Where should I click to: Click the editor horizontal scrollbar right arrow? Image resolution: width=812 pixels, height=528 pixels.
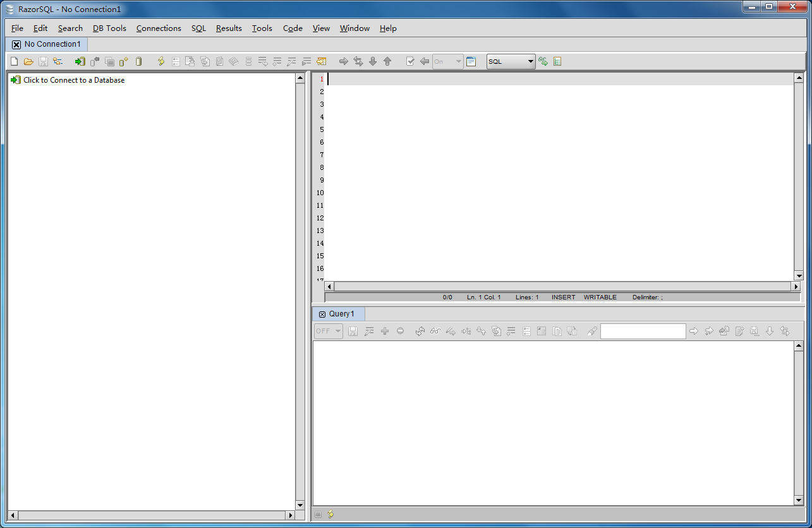coord(796,286)
